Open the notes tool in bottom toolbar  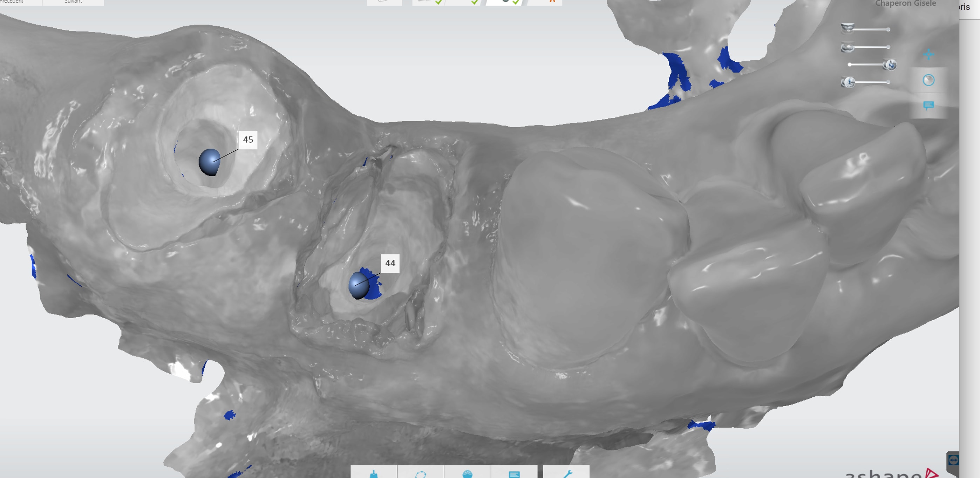coord(514,473)
